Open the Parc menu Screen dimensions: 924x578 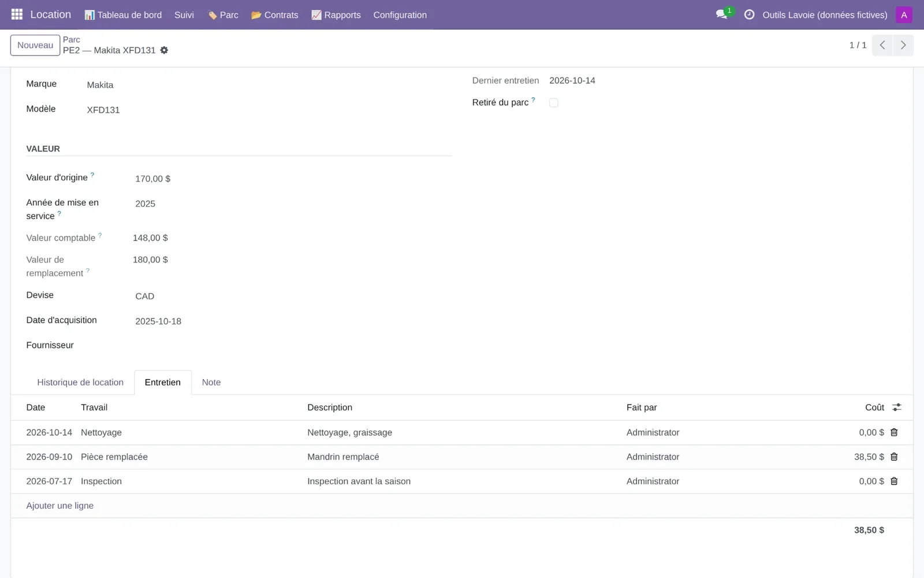click(x=223, y=15)
